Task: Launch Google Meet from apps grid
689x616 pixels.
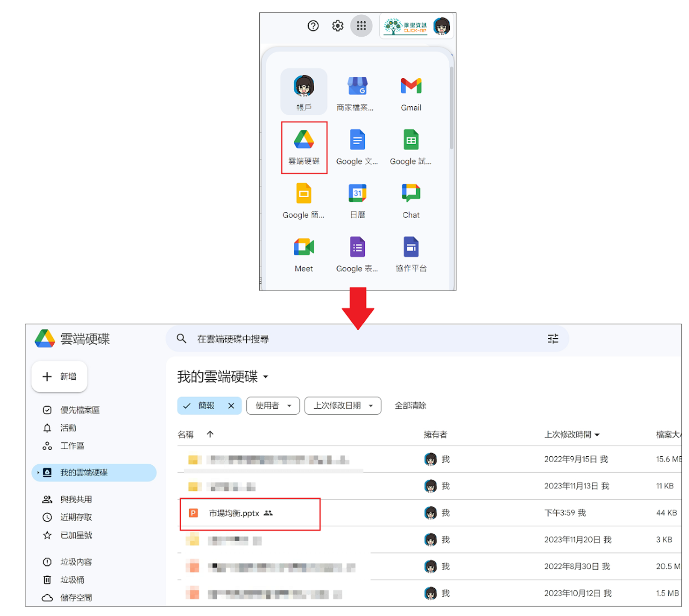Action: pos(304,254)
